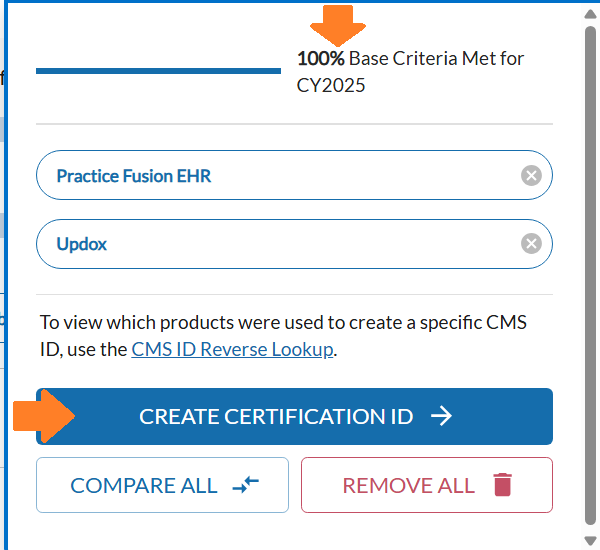Click the CY2025 label under the percentage

pyautogui.click(x=331, y=86)
